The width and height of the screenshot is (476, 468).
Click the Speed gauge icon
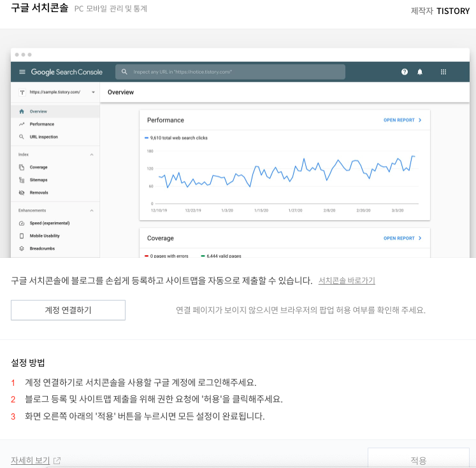point(22,223)
